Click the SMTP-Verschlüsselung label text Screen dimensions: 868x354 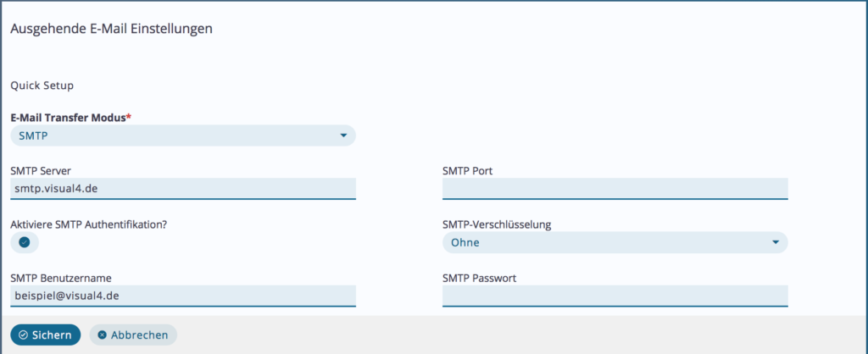[497, 224]
